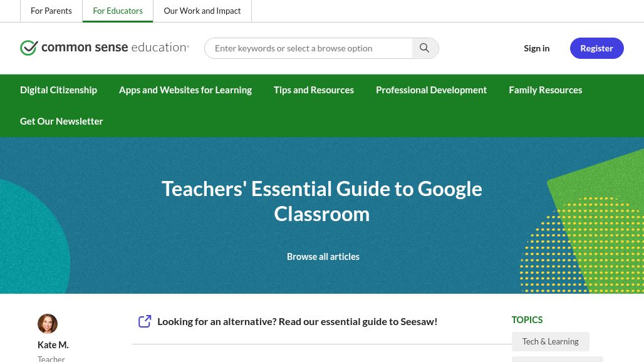
Task: Click the search magnifier icon
Action: pos(425,48)
